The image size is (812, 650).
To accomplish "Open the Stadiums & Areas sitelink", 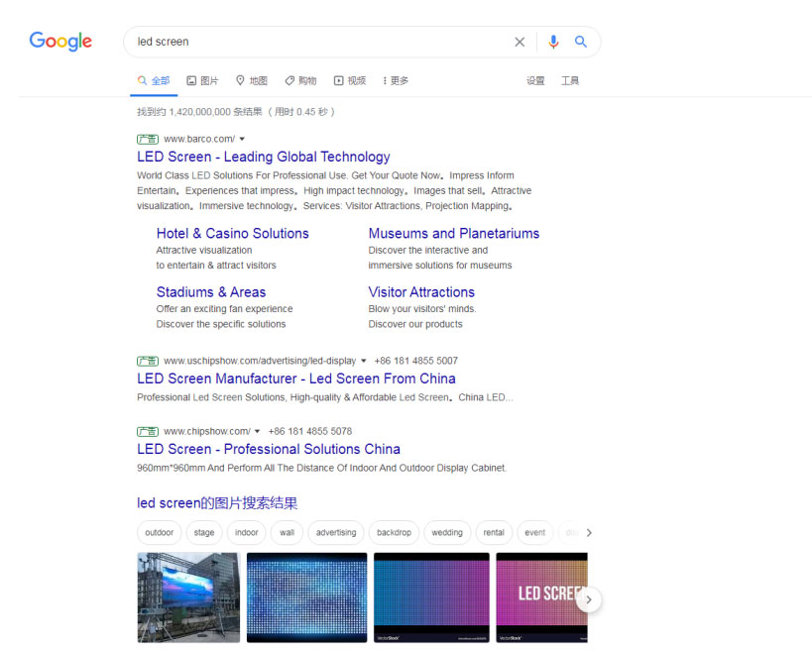I will 211,292.
